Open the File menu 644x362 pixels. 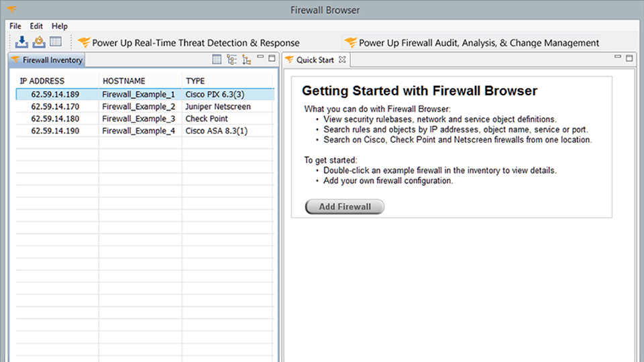pos(15,26)
